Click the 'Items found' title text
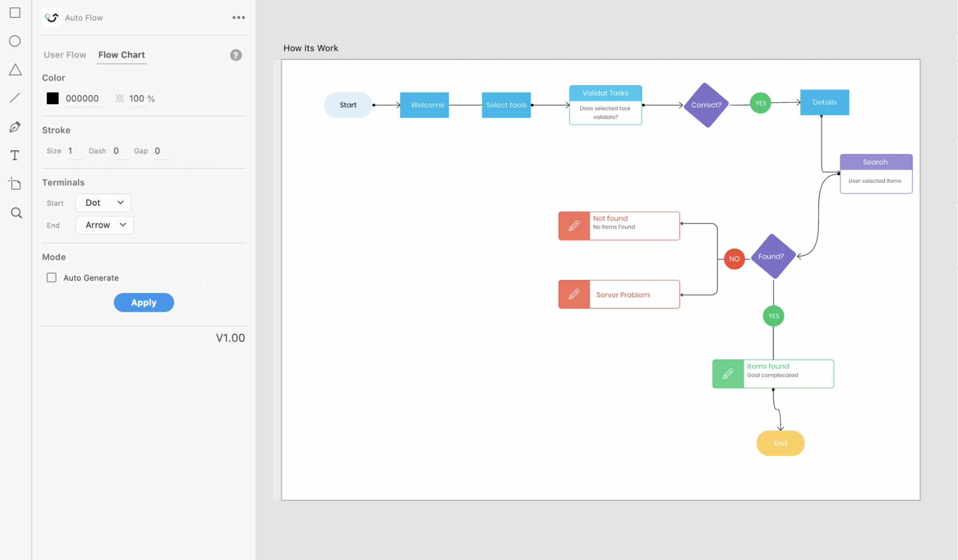 tap(768, 366)
